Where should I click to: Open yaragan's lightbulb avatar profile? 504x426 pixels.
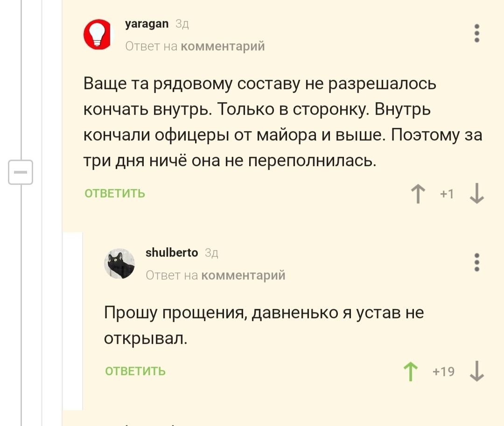pyautogui.click(x=99, y=34)
